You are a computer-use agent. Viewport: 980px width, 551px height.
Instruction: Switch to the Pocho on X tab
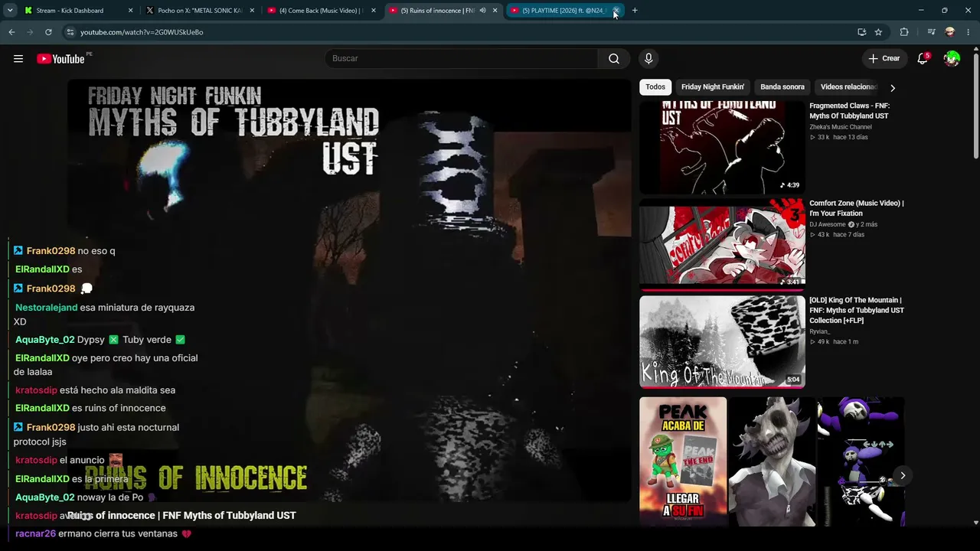(200, 11)
